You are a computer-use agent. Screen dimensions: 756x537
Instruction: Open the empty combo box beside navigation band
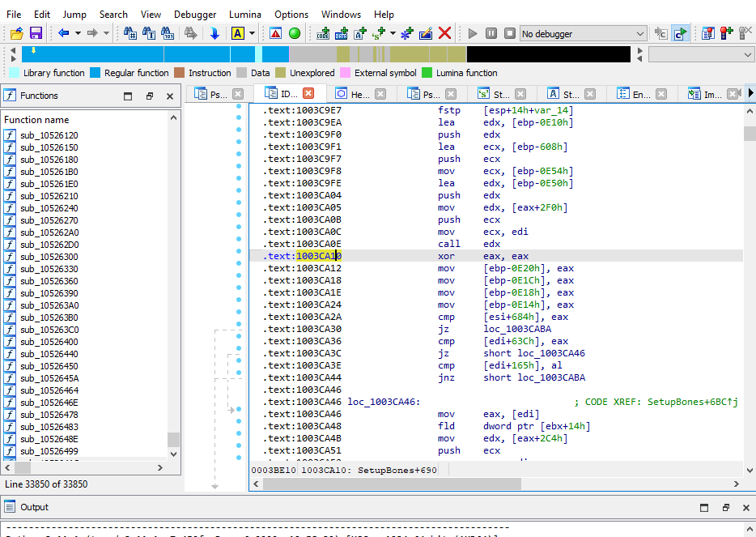point(702,54)
